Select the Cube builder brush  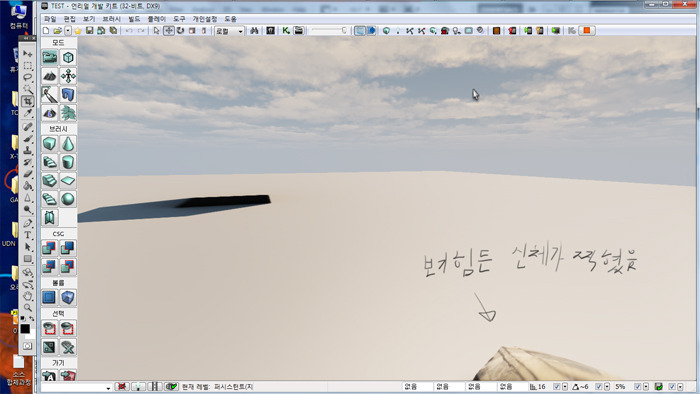pos(50,144)
